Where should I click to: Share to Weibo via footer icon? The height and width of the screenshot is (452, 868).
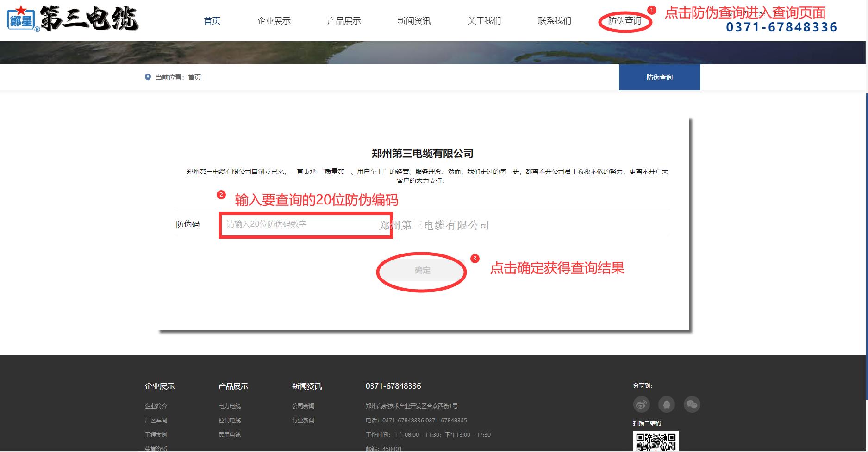tap(641, 404)
